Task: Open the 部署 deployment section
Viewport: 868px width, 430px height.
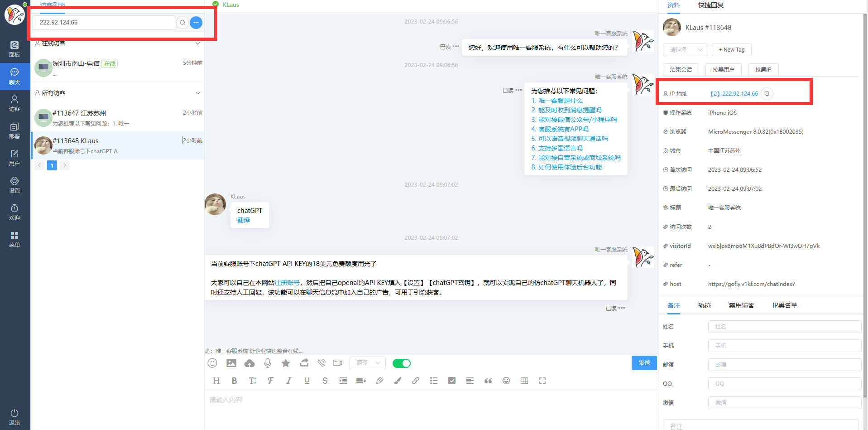Action: [14, 130]
